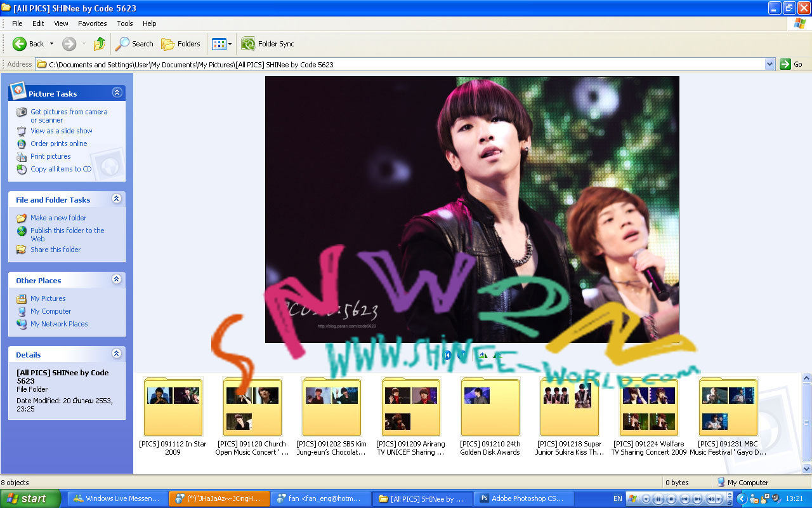Collapse the Details panel
This screenshot has width=812, height=508.
coord(117,354)
